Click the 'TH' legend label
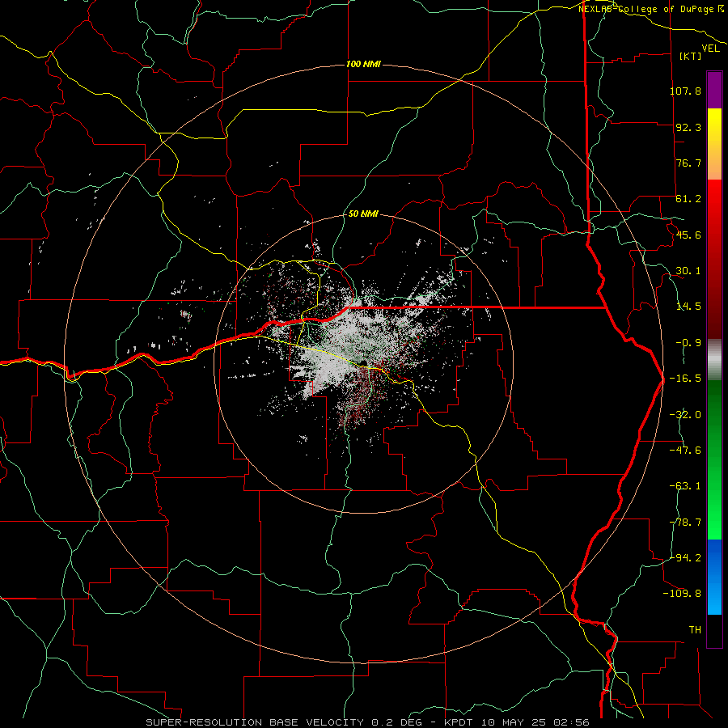Image resolution: width=728 pixels, height=728 pixels. (695, 629)
